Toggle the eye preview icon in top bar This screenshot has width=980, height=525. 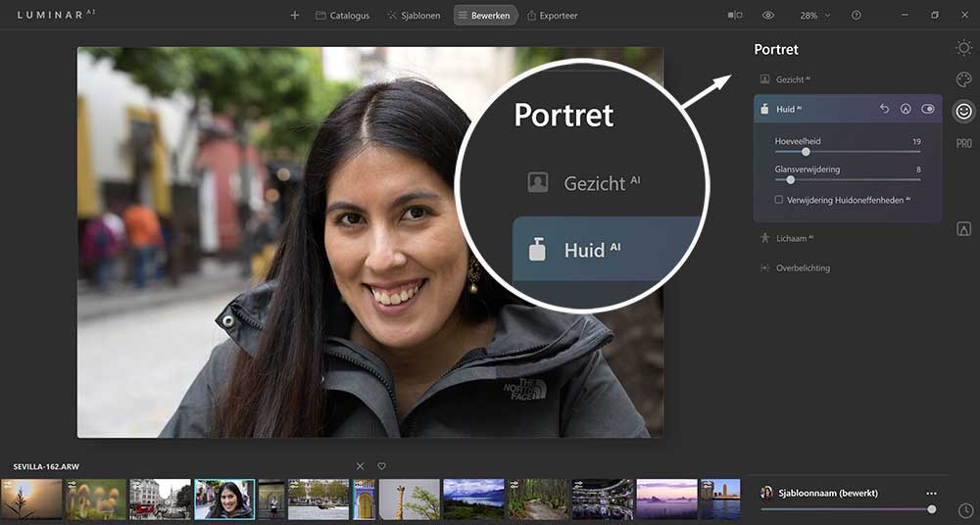coord(768,15)
